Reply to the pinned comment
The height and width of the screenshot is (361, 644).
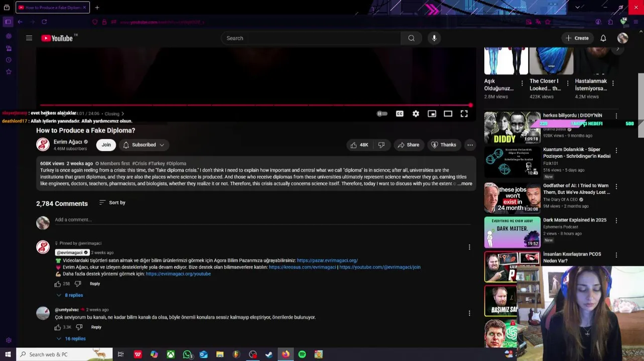coord(95,284)
